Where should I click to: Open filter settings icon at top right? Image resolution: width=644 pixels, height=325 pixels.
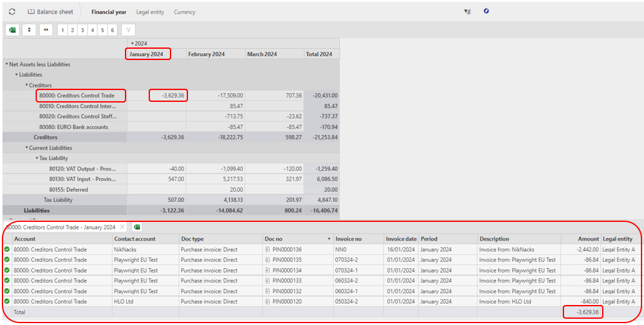467,12
